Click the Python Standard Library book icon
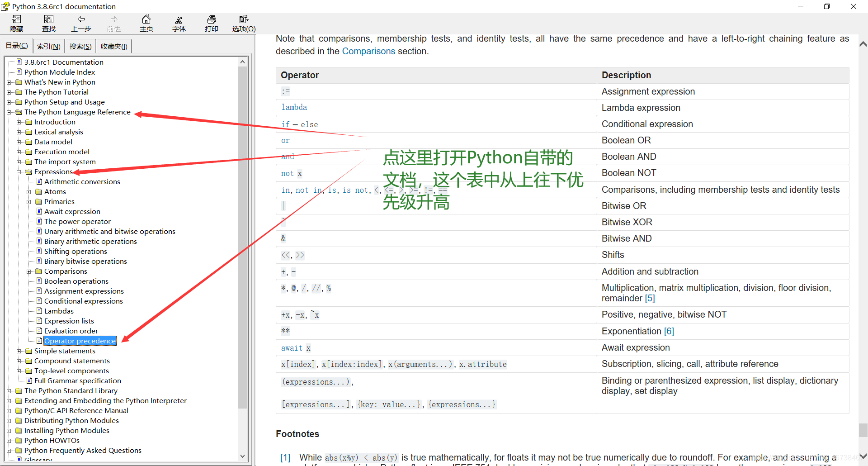Image resolution: width=868 pixels, height=466 pixels. (19, 390)
